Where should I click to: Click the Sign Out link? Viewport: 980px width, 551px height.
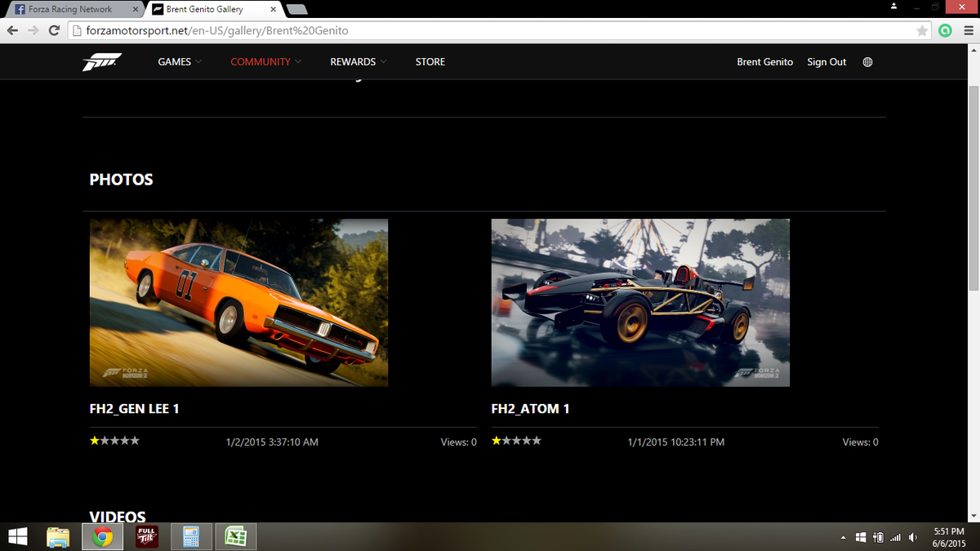click(826, 62)
